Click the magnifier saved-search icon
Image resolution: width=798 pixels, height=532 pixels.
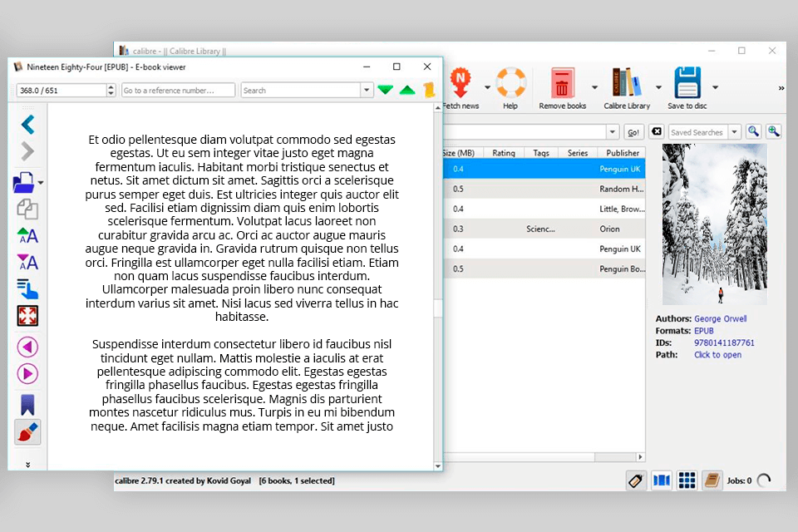click(753, 132)
